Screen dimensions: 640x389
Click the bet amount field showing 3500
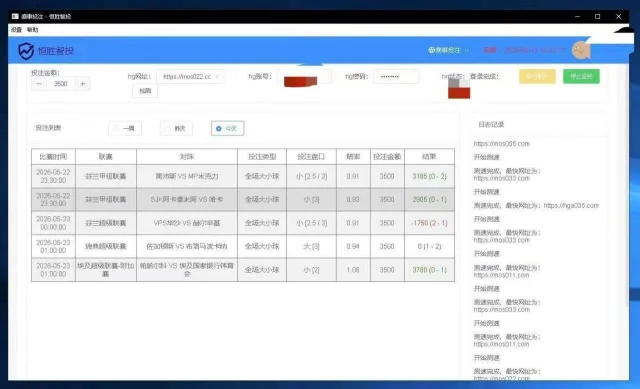click(61, 84)
